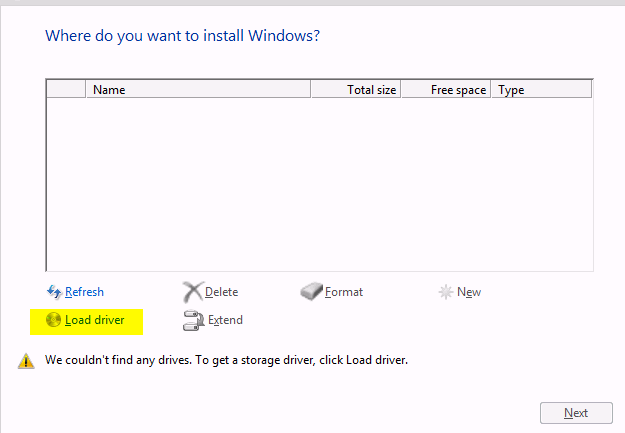Select the Format option text

tap(344, 292)
